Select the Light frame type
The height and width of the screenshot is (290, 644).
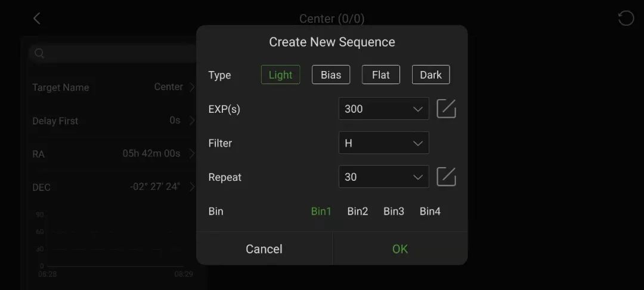(280, 75)
